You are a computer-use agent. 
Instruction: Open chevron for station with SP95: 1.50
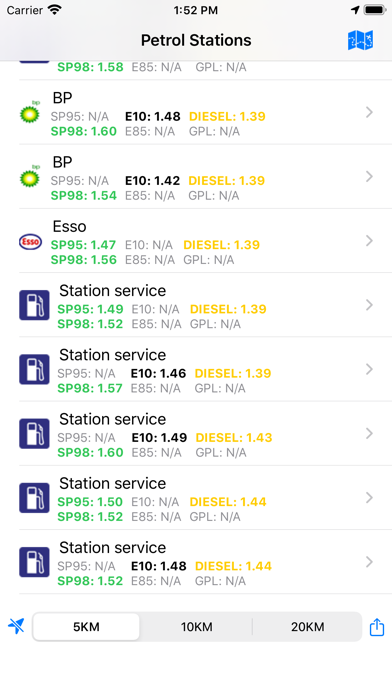coord(369,498)
